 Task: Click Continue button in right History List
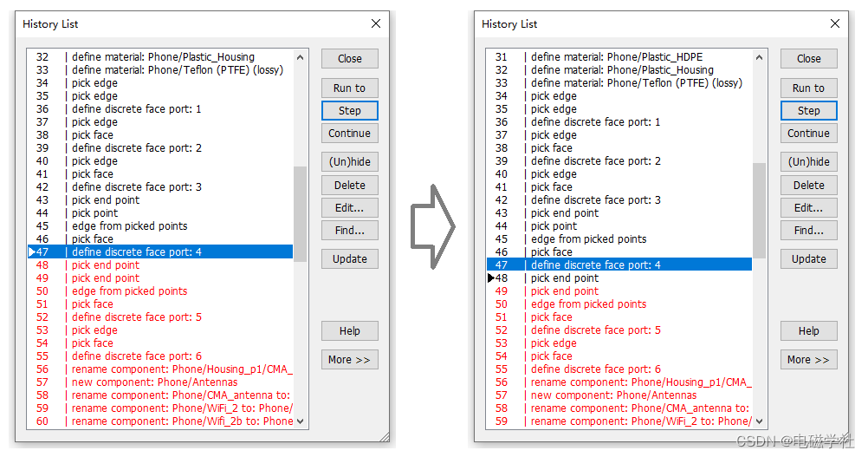(809, 134)
